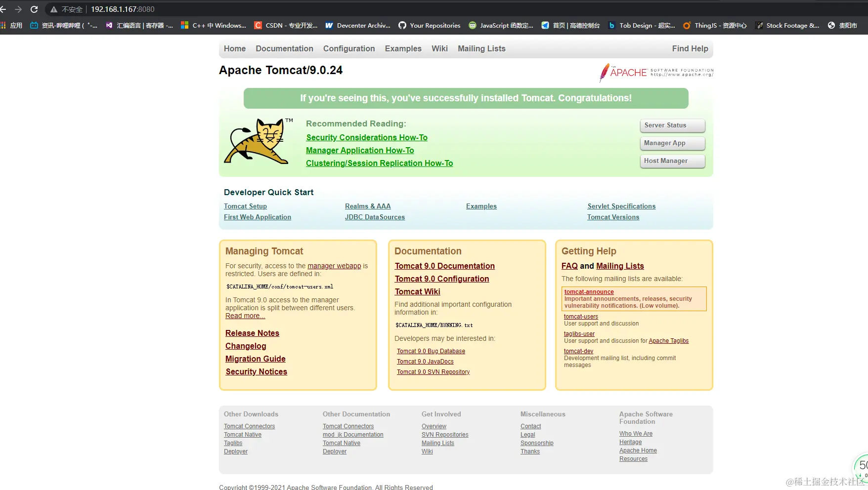Open the JavaScript functions bookmark
868x490 pixels.
tap(501, 25)
